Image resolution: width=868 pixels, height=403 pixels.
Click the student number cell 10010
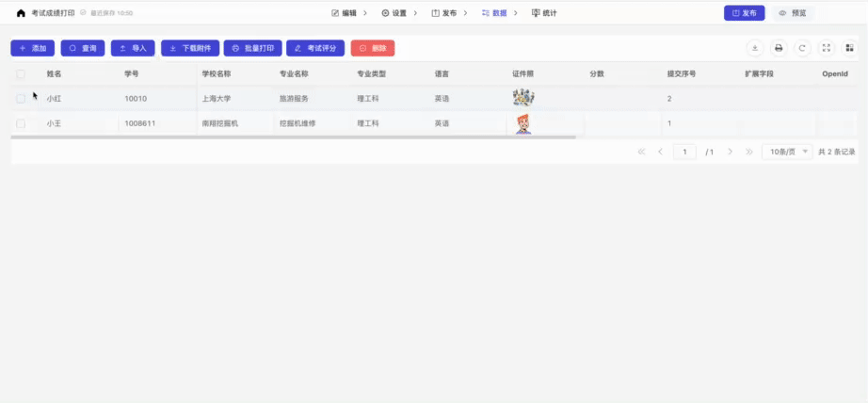tap(136, 99)
